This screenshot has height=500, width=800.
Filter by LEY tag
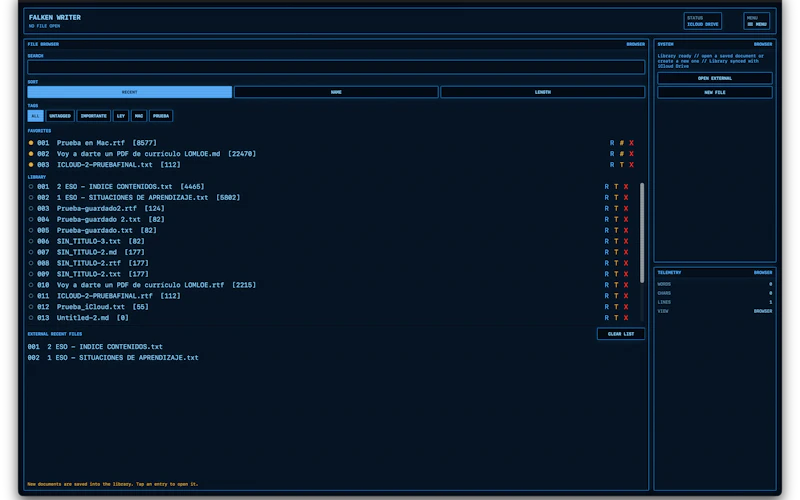[x=121, y=116]
